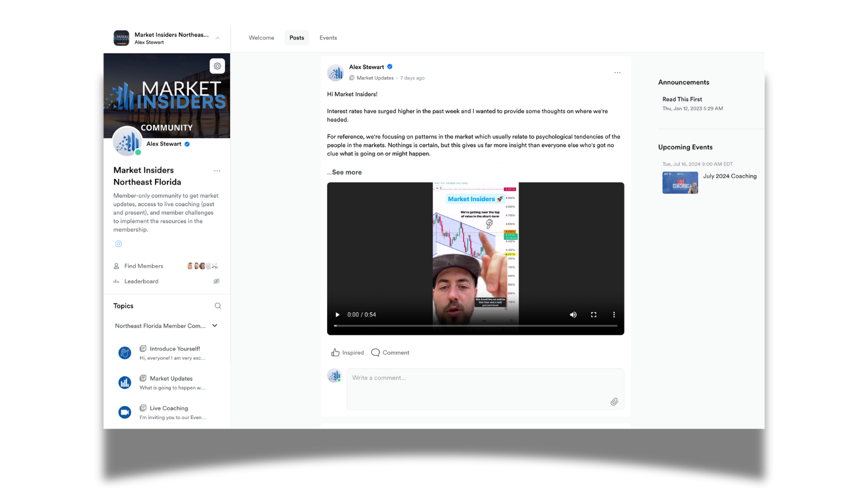Screen dimensions: 868x488
Task: Enter video fullscreen mode
Action: tap(593, 314)
